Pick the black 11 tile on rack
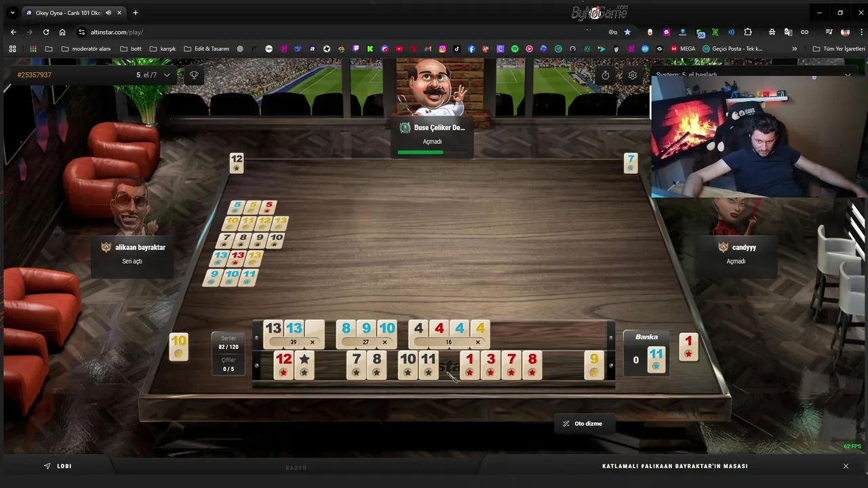Viewport: 868px width, 488px height. click(x=429, y=365)
